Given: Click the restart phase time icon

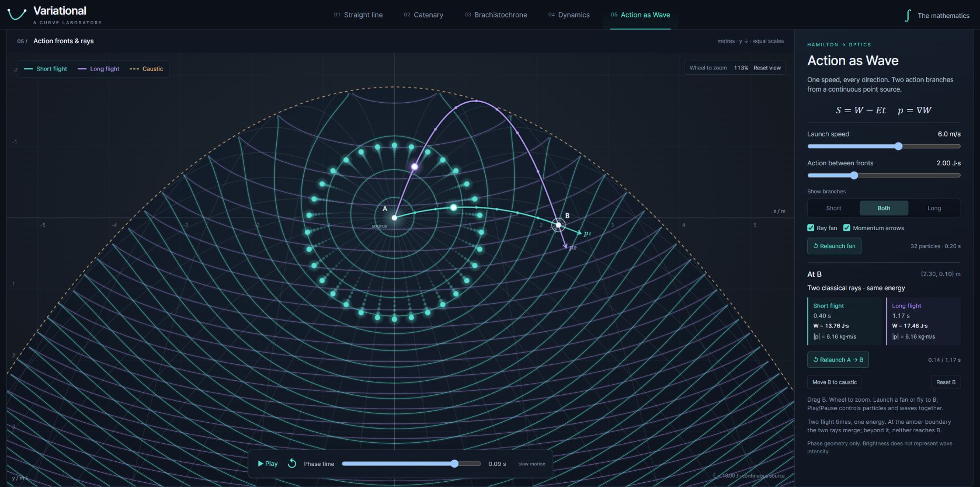Looking at the screenshot, I should pyautogui.click(x=292, y=463).
